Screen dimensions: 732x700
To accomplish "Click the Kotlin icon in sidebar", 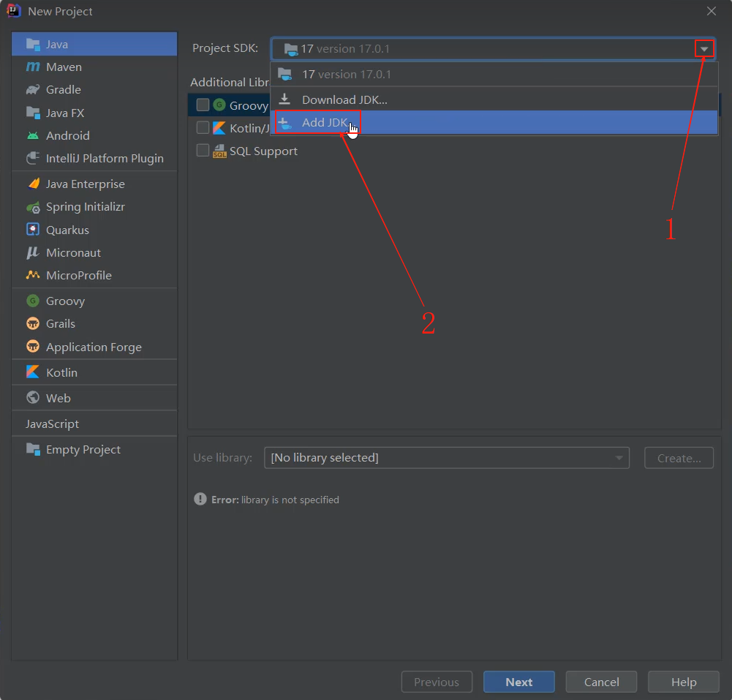I will coord(33,372).
